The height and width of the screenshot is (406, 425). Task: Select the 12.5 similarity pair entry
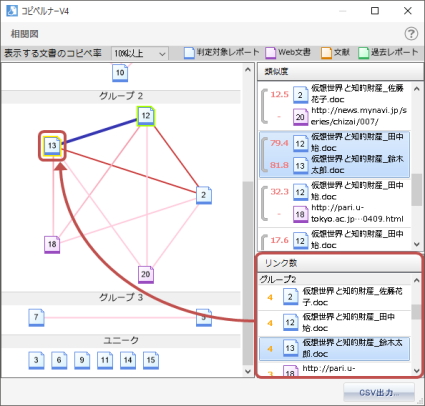pyautogui.click(x=334, y=106)
